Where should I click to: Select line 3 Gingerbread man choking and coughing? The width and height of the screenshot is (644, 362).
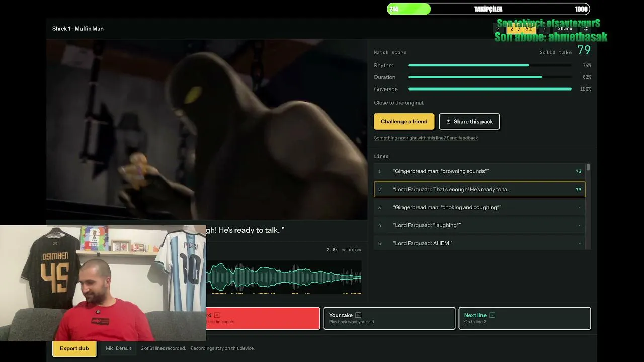(x=479, y=207)
